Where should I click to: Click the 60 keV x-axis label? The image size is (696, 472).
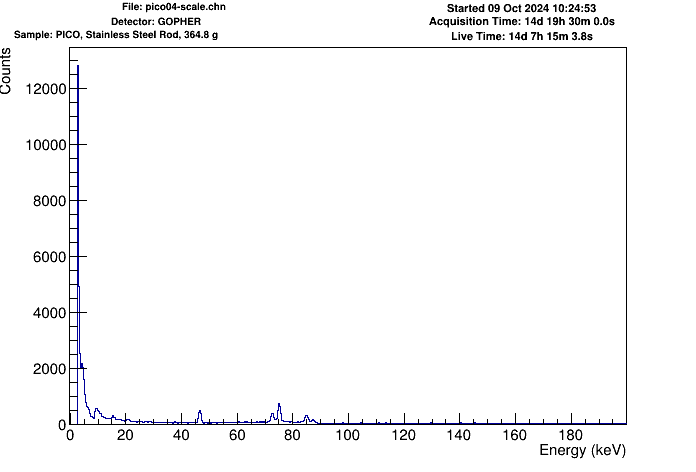click(237, 435)
